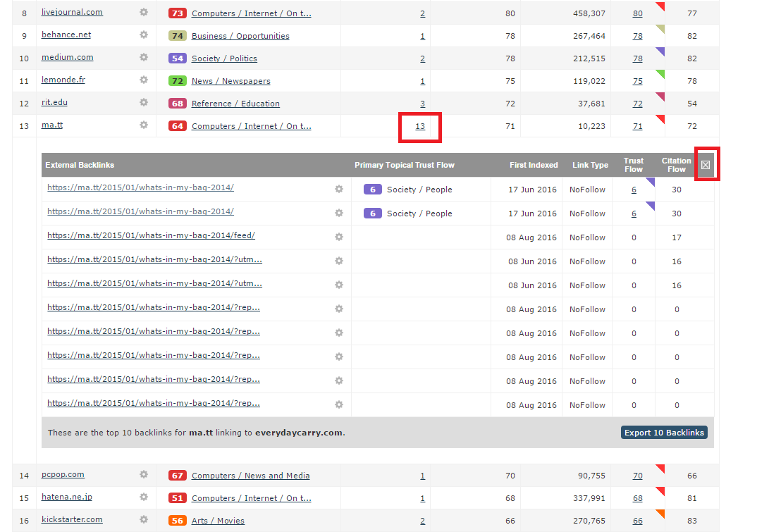Viewport: 769px width, 532px height.
Task: Click the badge 73 next to livejournal.com
Action: coord(178,12)
